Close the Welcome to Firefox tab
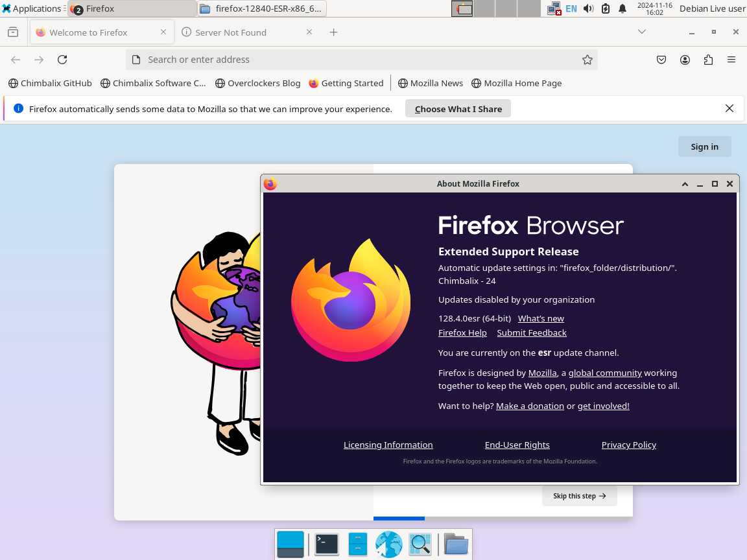The height and width of the screenshot is (560, 747). pos(163,32)
